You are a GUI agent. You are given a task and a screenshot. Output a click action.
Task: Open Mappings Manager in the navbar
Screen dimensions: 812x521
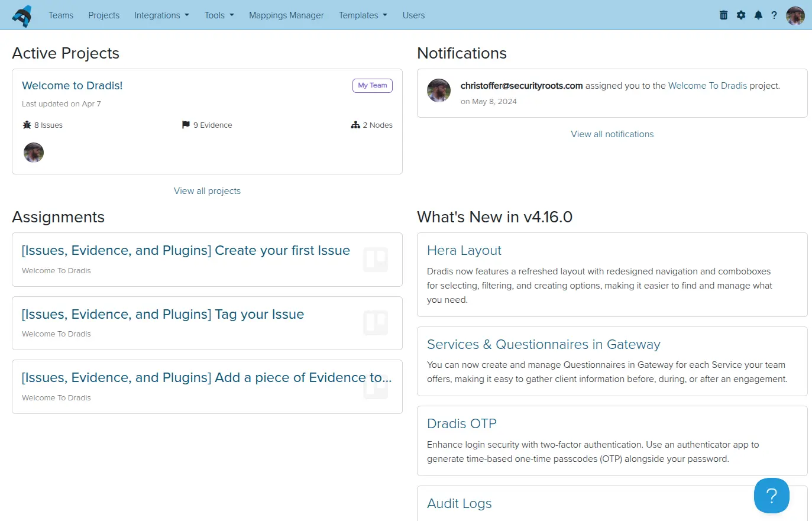click(286, 15)
